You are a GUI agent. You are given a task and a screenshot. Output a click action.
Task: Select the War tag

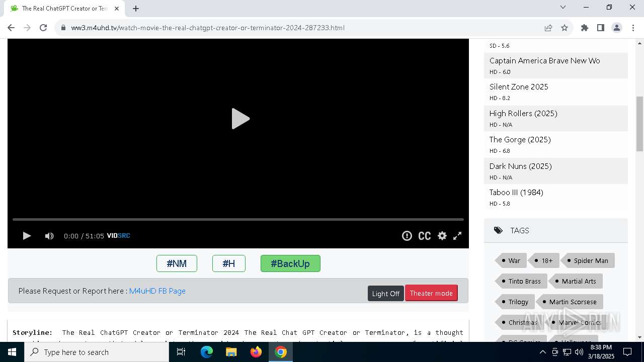[510, 260]
